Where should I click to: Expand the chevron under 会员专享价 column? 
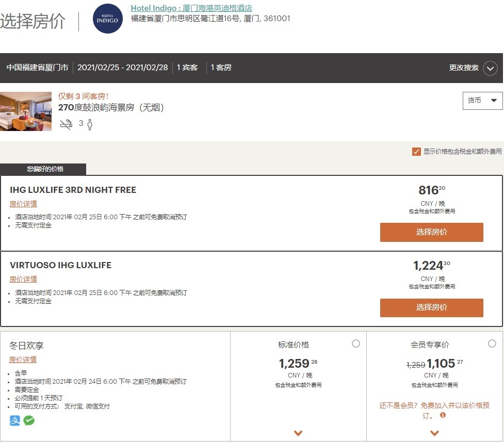[x=434, y=433]
